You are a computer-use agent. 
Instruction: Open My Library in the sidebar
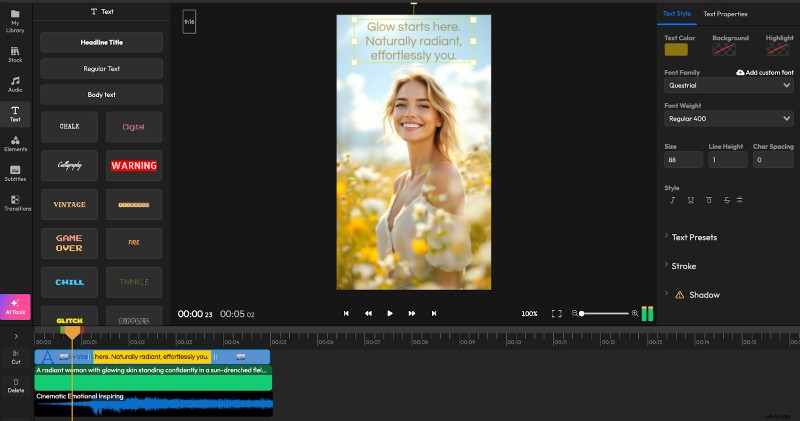[15, 22]
